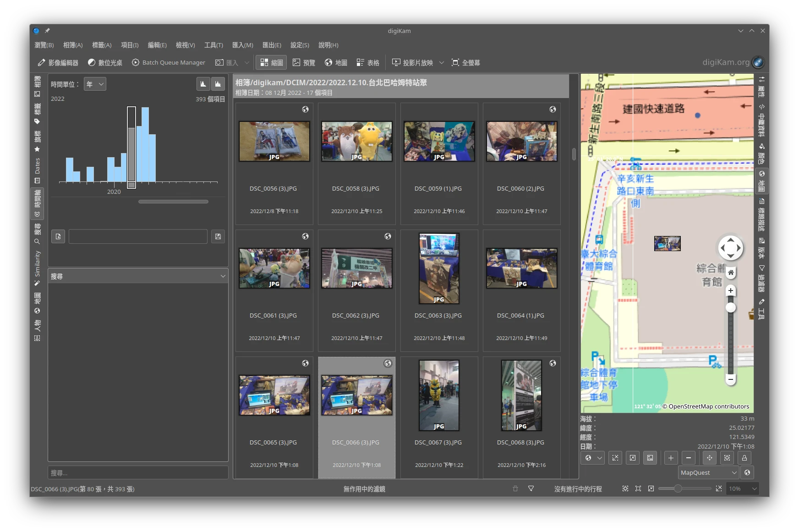
Task: Open the 工具(T) menu
Action: pyautogui.click(x=213, y=45)
